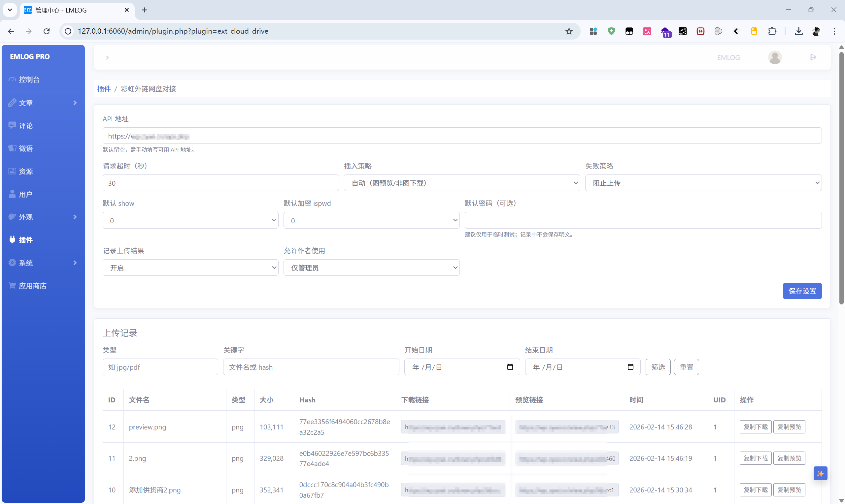
Task: Reload the page with refresh icon
Action: point(47,31)
